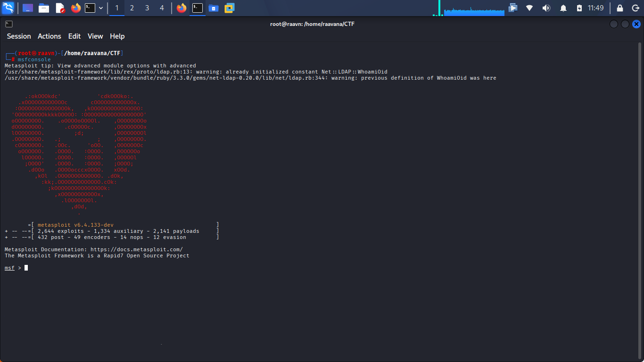This screenshot has width=644, height=362.
Task: Click the title text root@raavn: /home/raavana/CTF
Action: pos(312,24)
